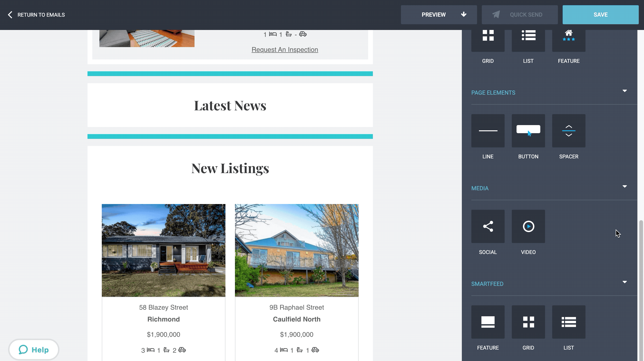
Task: Insert a Button page element
Action: pos(528,131)
